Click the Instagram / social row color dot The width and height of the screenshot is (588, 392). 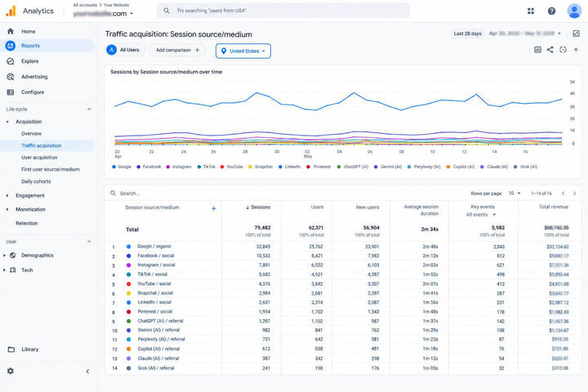(129, 265)
